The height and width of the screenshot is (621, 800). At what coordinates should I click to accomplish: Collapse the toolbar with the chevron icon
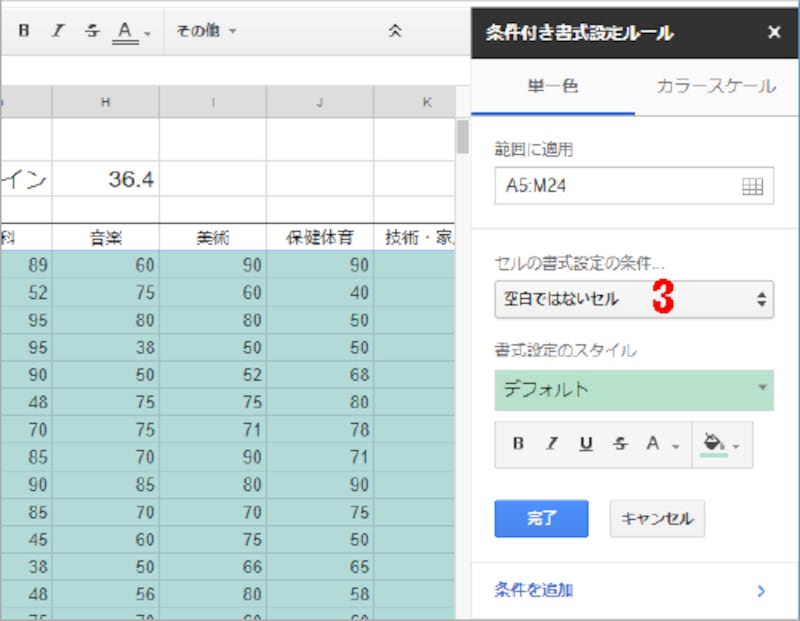tap(394, 30)
